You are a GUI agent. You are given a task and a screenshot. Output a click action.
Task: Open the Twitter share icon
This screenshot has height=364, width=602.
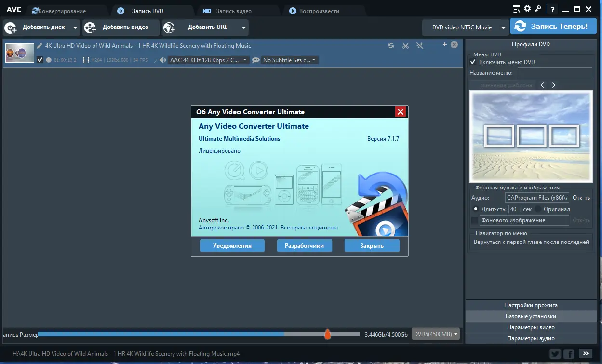[x=555, y=353]
